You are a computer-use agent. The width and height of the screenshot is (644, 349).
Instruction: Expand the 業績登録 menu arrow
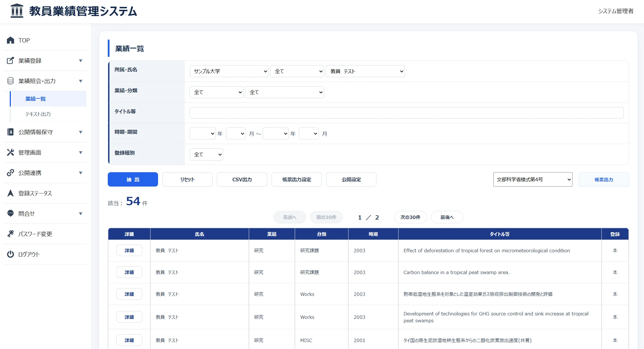81,61
